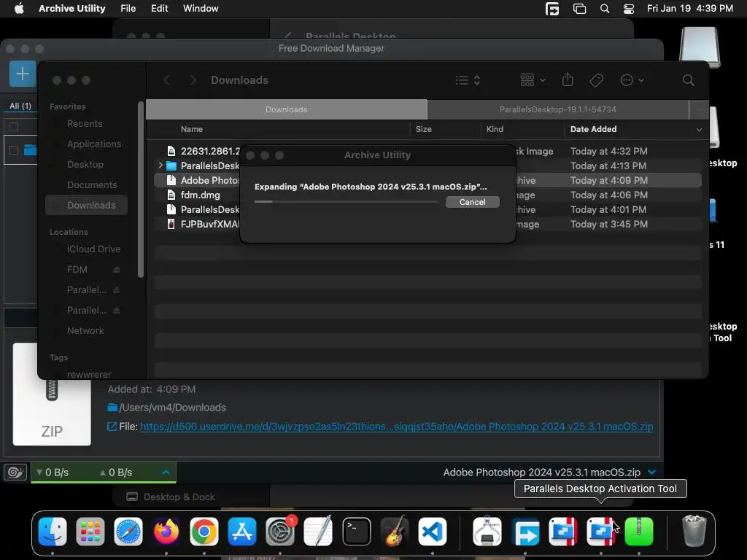Viewport: 747px width, 560px height.
Task: Open the Edit menu
Action: pyautogui.click(x=159, y=8)
